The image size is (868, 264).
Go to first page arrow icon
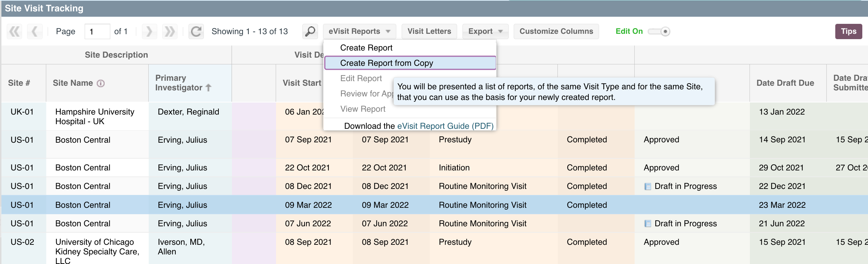click(15, 32)
